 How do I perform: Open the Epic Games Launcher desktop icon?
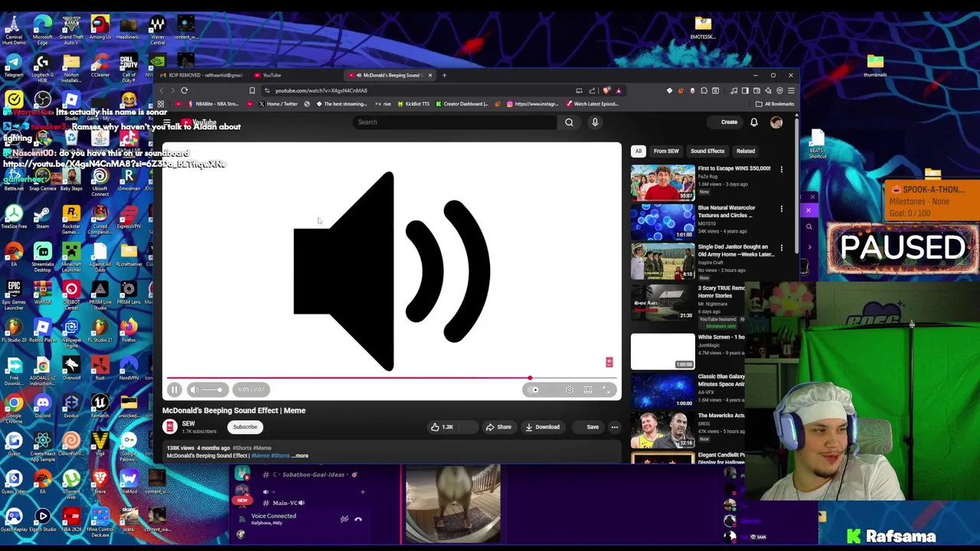(x=14, y=295)
